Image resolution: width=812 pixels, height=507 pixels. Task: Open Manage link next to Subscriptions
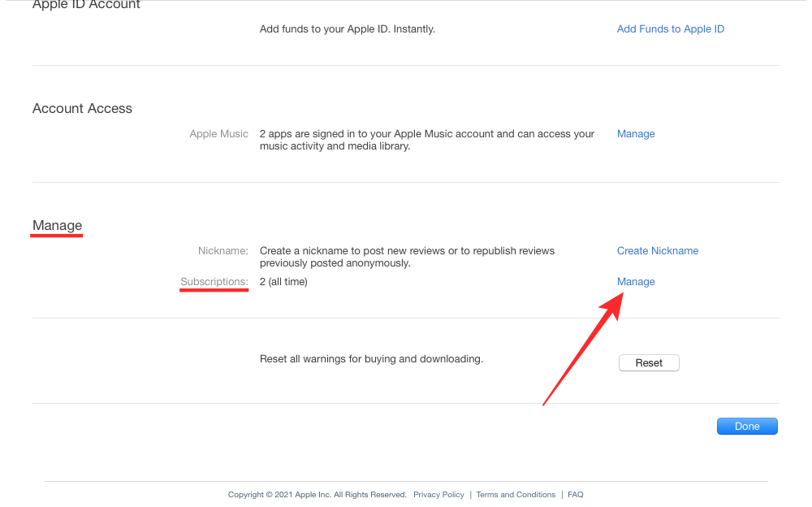[x=636, y=282]
